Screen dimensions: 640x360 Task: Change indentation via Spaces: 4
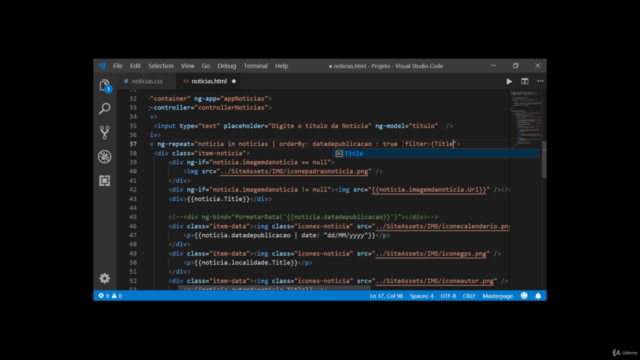422,296
